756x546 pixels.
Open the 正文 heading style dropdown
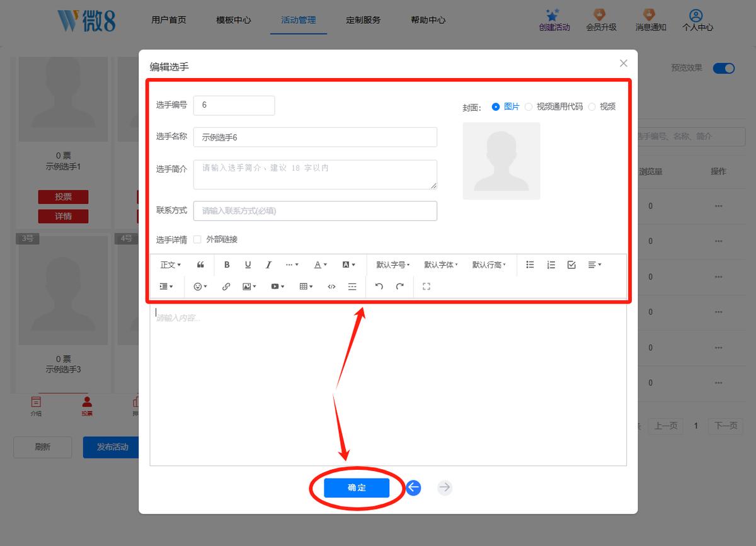point(171,265)
